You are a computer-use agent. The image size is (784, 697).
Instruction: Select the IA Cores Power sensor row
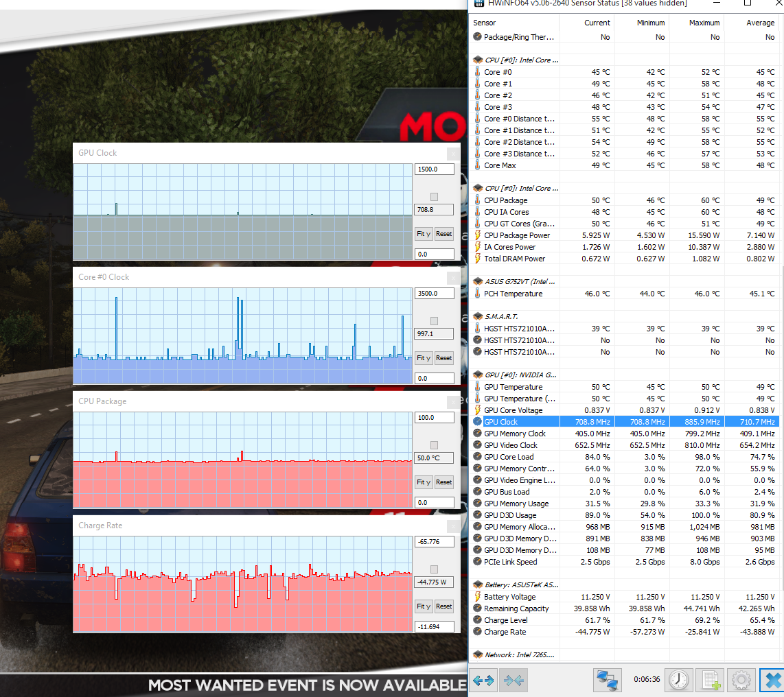click(625, 247)
